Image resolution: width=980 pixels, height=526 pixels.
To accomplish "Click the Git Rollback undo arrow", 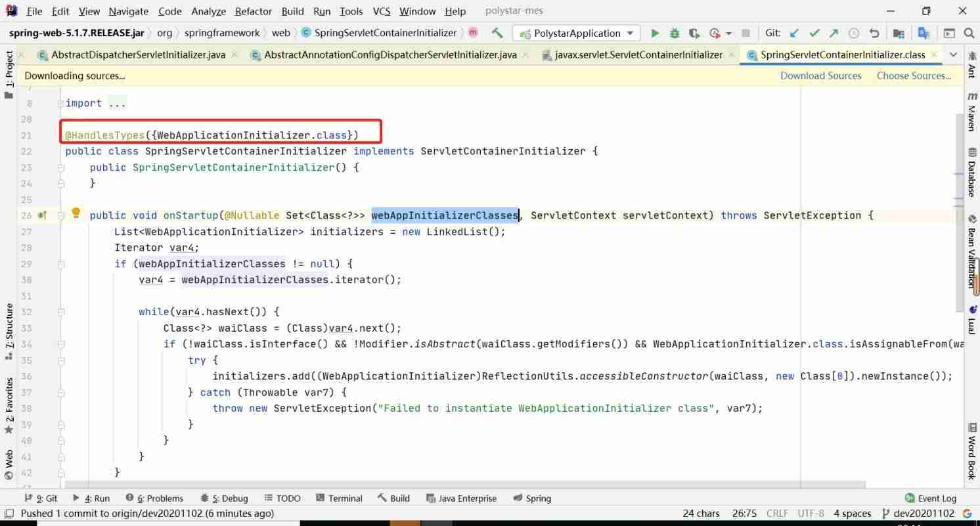I will click(874, 33).
